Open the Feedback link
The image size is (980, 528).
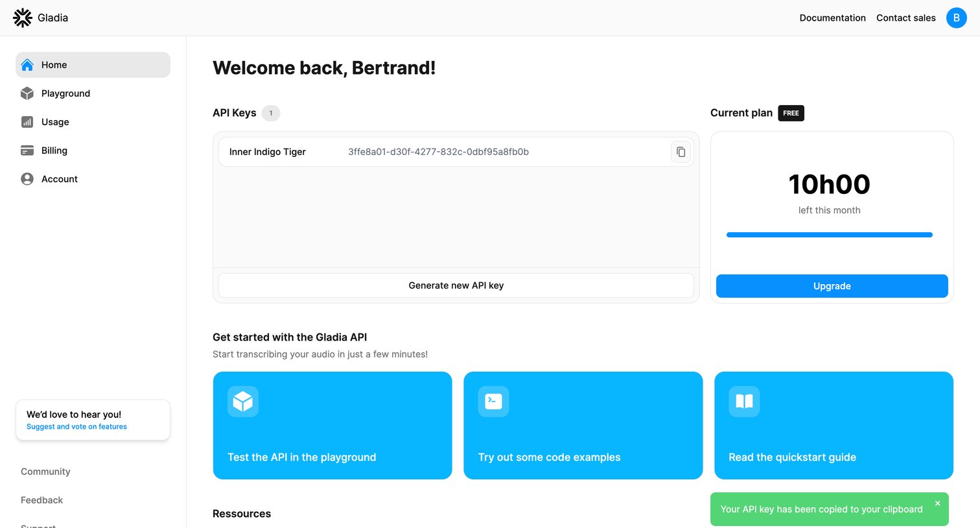point(42,500)
